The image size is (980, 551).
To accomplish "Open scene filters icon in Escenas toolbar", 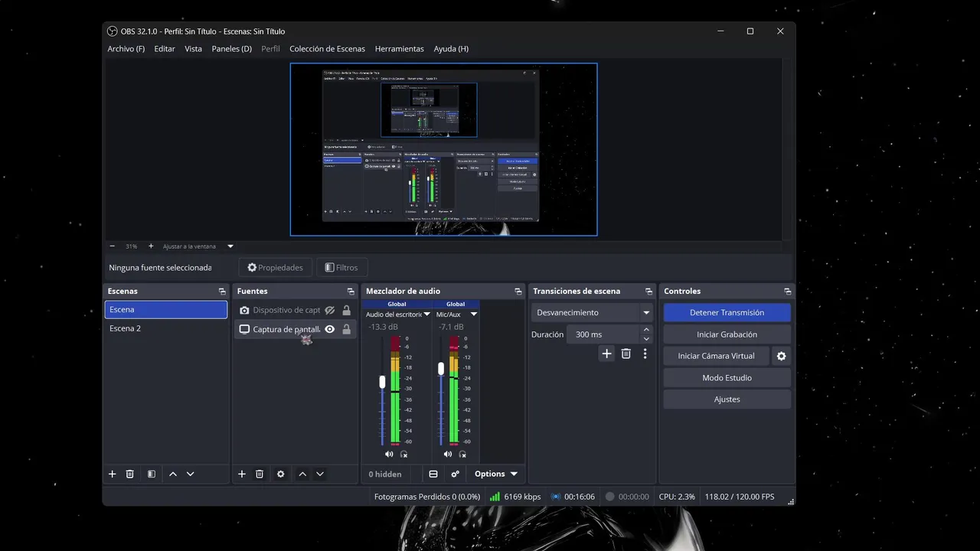I will coord(152,474).
